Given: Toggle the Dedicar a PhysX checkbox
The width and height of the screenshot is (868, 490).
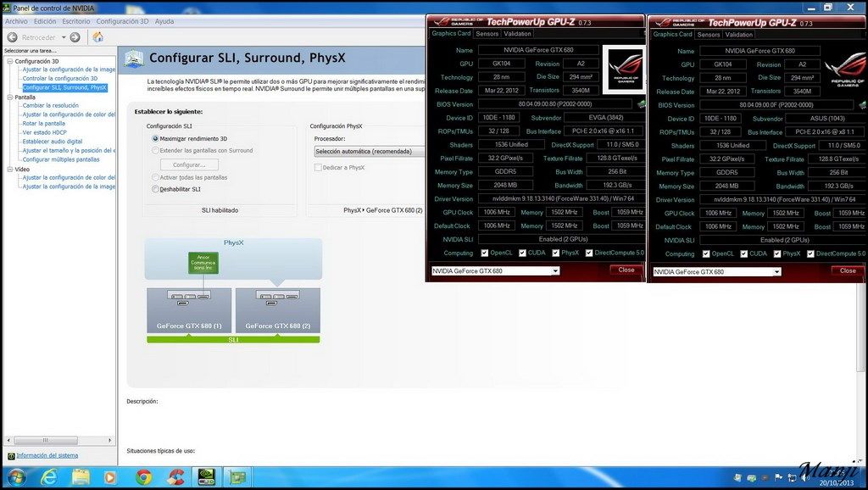Looking at the screenshot, I should 318,168.
